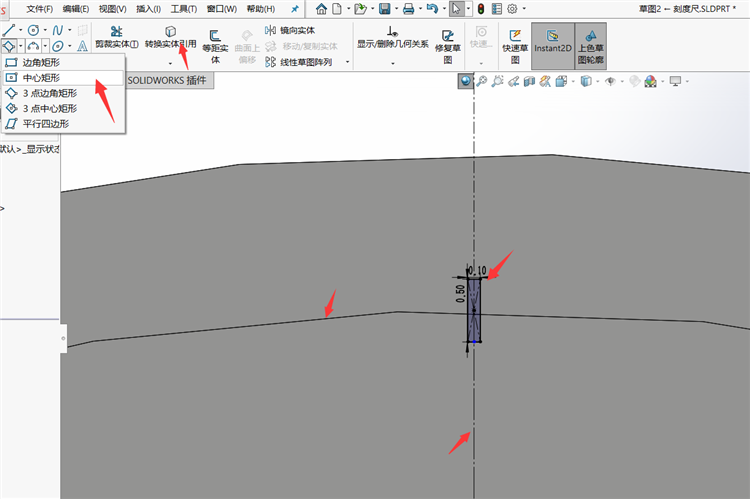Screen dimensions: 750x499
Task: Open the 工具(T) menu
Action: pos(184,9)
